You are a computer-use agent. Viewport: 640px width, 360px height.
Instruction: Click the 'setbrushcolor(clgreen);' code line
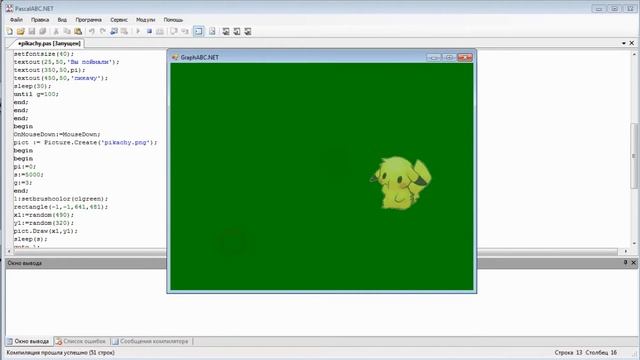(x=61, y=199)
